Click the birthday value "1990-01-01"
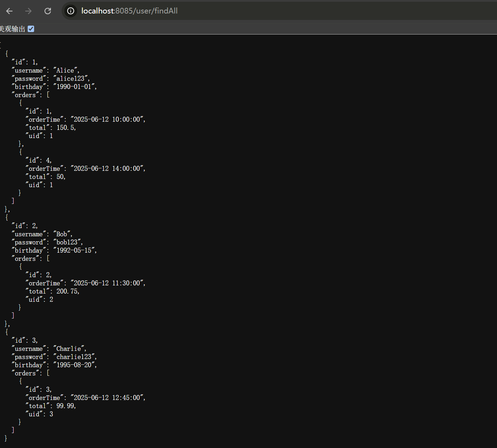 pyautogui.click(x=74, y=87)
